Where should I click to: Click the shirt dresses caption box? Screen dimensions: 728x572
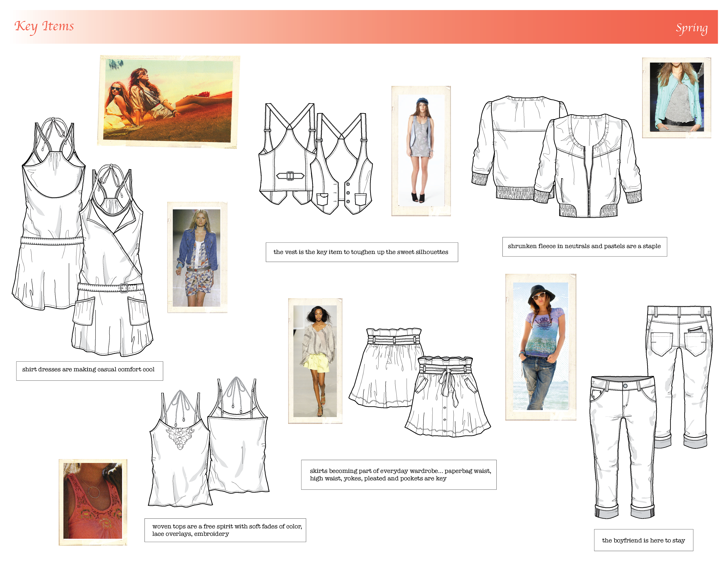(x=89, y=370)
